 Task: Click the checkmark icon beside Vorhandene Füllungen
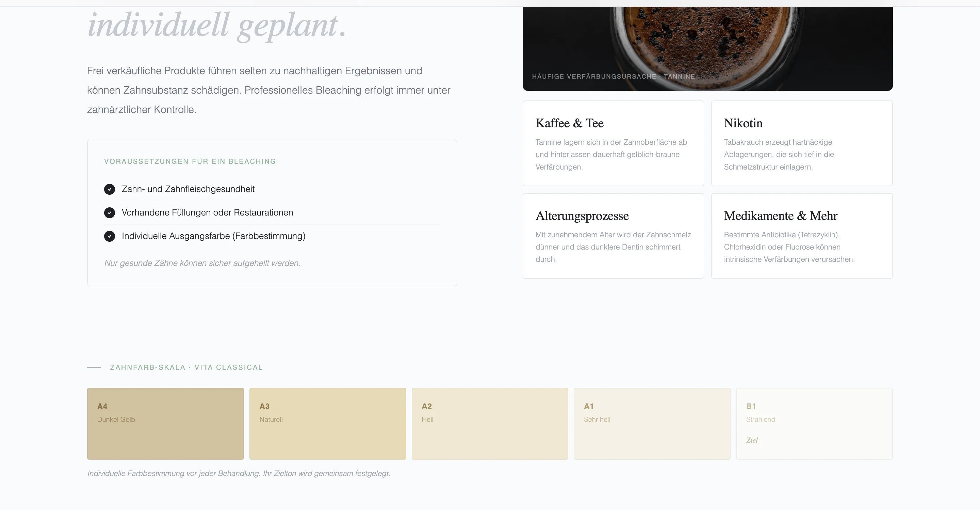110,213
